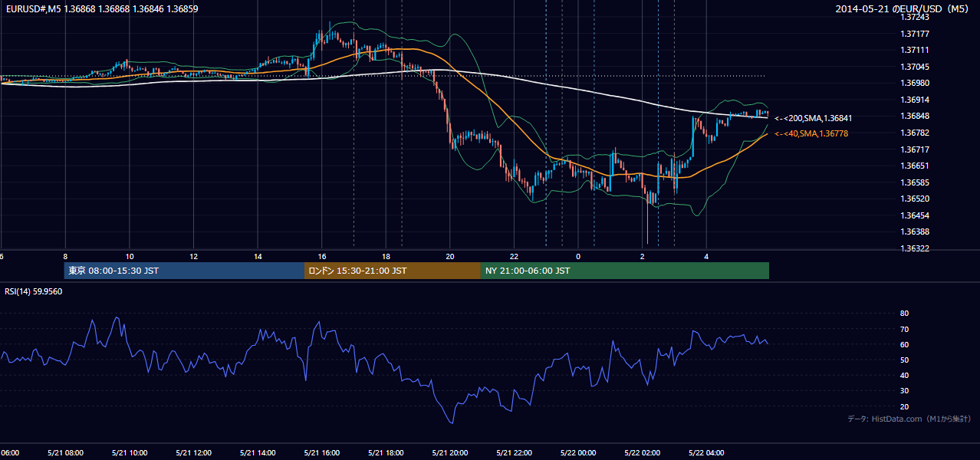Click the bottom time label 5/22 04:00

[x=706, y=452]
